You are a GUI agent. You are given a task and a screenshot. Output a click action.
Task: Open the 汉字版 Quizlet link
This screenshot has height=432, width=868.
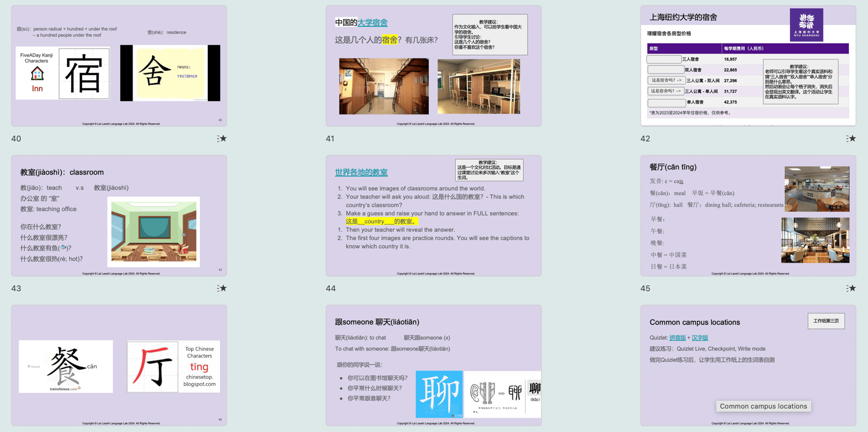point(700,338)
